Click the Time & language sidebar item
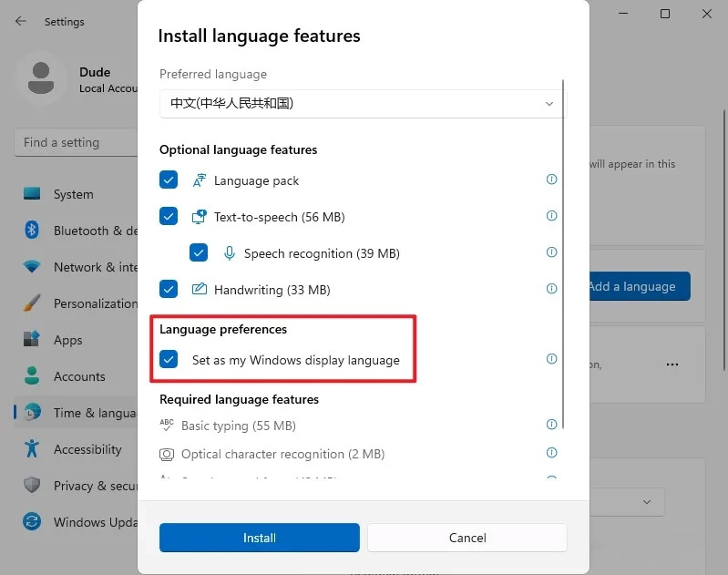The image size is (728, 575). tap(77, 413)
